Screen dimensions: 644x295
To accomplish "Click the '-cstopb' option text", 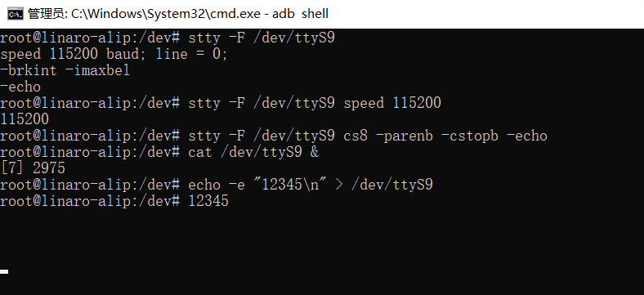I will [x=470, y=136].
